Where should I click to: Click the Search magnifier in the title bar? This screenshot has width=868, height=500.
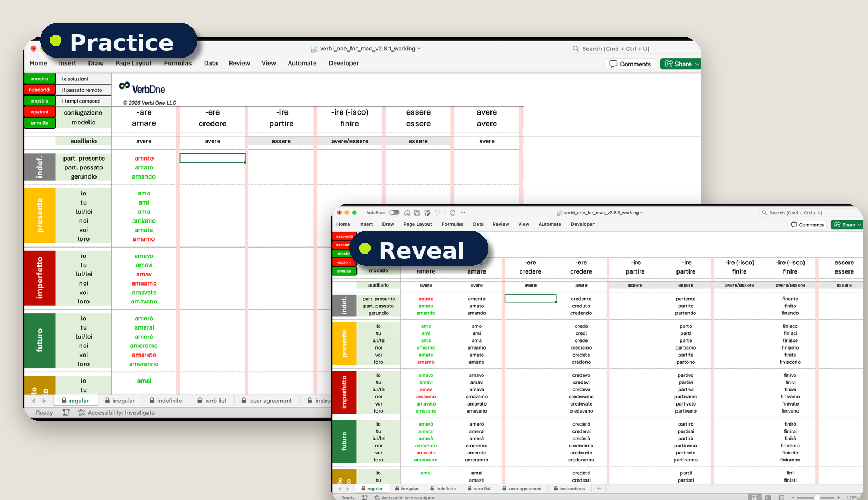click(x=575, y=48)
